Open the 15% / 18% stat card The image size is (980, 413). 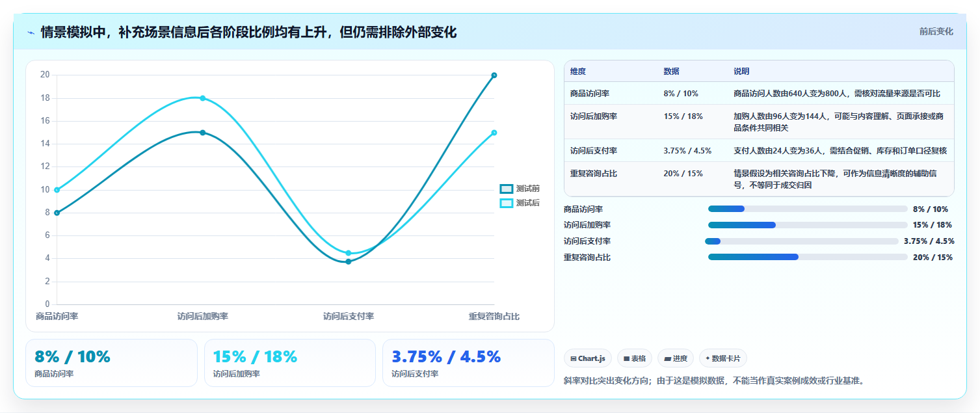point(290,363)
